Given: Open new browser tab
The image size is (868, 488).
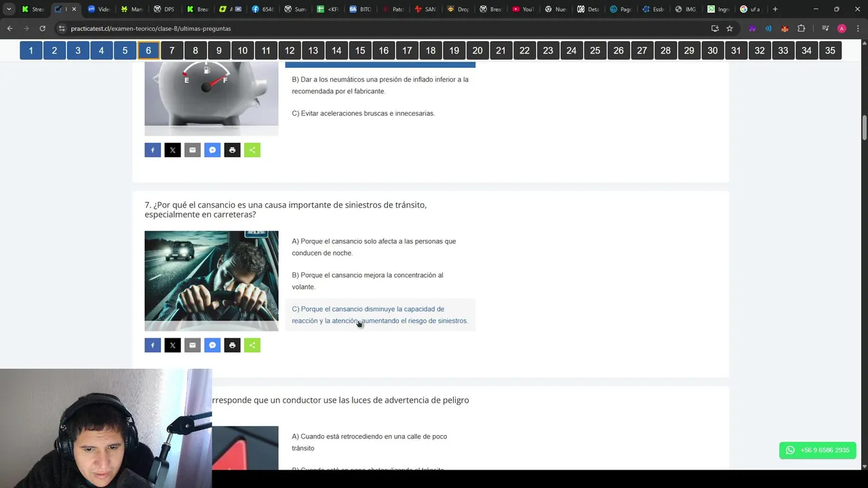Looking at the screenshot, I should click(775, 9).
